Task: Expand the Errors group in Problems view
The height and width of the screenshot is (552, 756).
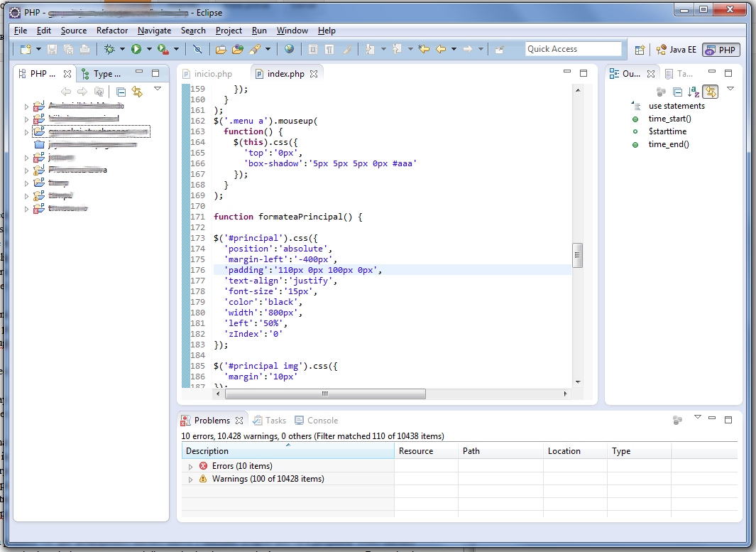Action: coord(190,465)
